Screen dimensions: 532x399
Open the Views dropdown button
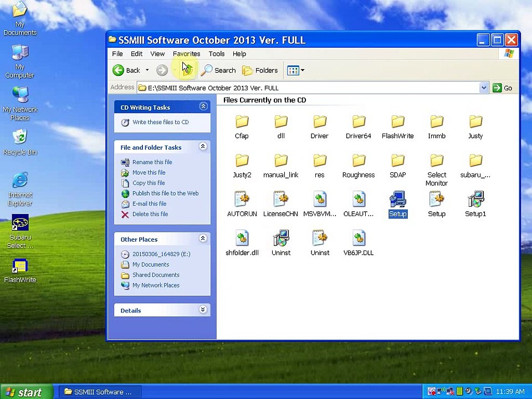[295, 70]
